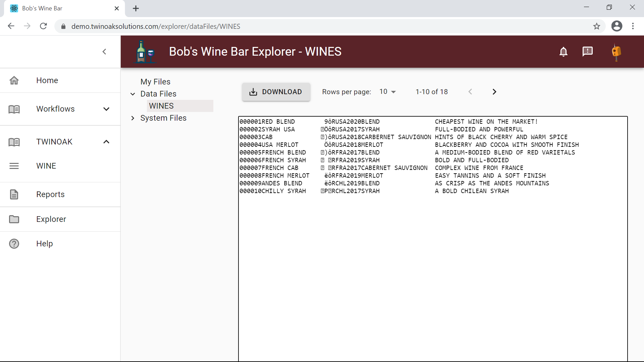644x362 pixels.
Task: Click the 000010CHILLY SYRAH record line
Action: pyautogui.click(x=374, y=191)
